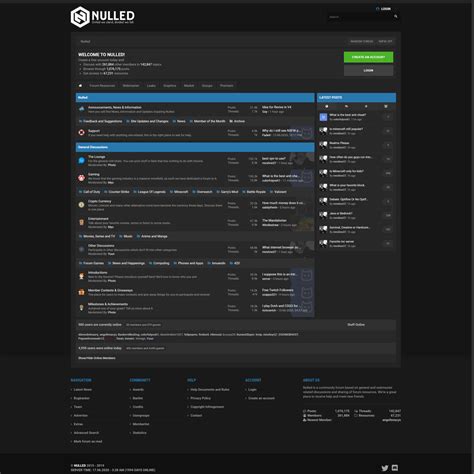474x474 pixels.
Task: Open the Movies, Series and TV subforum
Action: [99, 236]
